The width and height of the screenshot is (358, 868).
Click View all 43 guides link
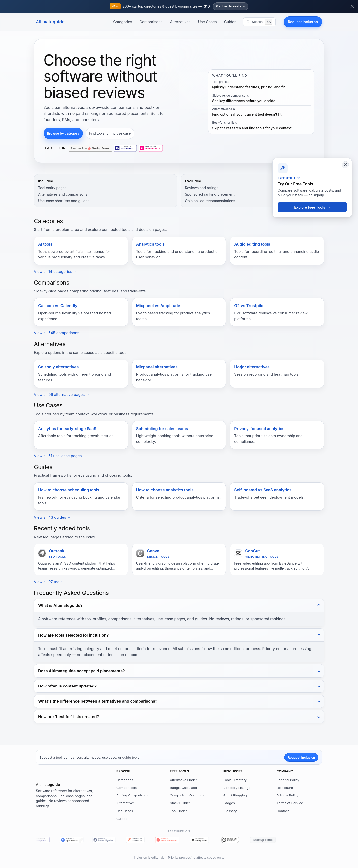(52, 518)
